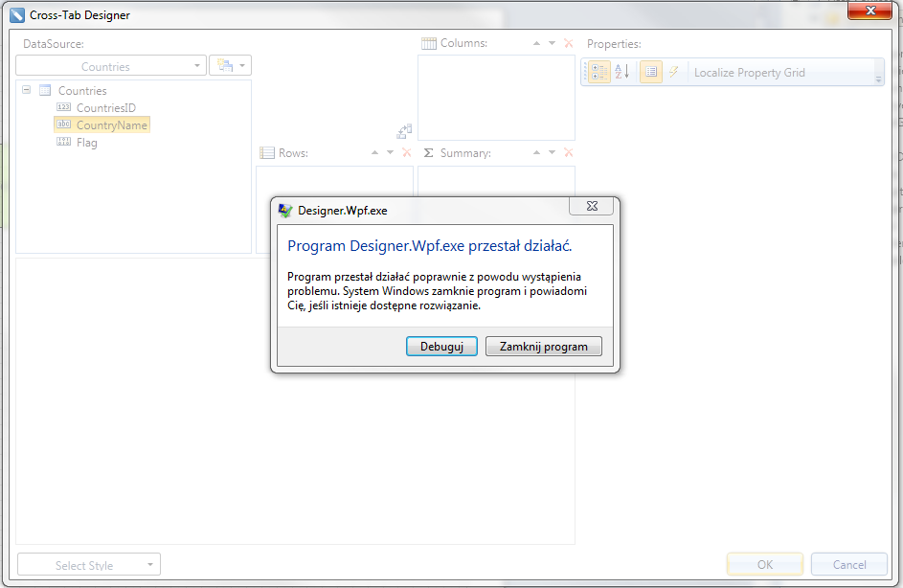Move Rows item down arrow

coord(390,152)
